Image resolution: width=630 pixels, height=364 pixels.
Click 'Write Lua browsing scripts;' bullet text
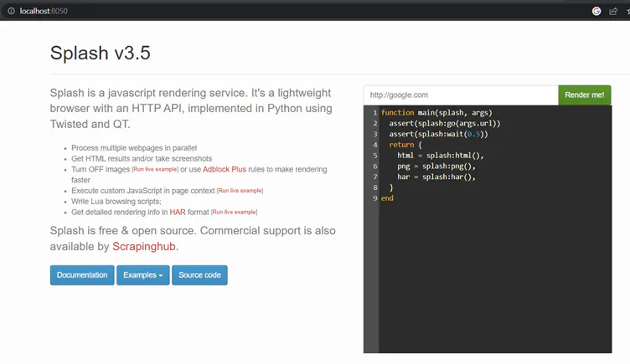click(x=116, y=202)
